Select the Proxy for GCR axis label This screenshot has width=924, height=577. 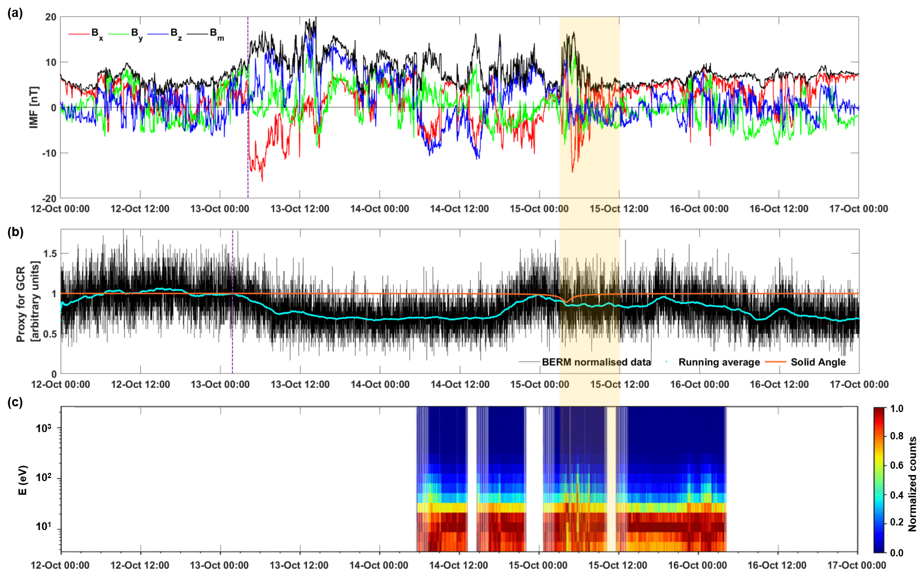point(21,304)
